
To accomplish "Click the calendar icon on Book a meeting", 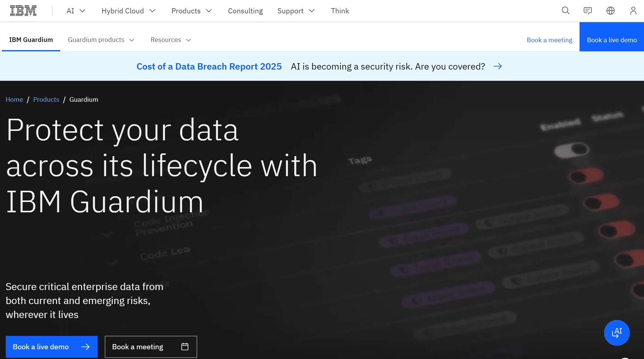I will click(x=185, y=346).
